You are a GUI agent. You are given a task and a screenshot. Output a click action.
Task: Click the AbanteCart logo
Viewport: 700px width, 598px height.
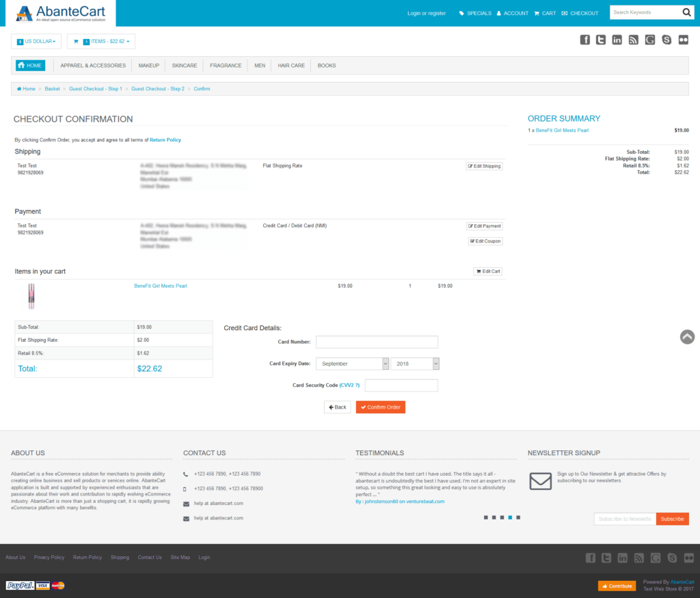(x=61, y=14)
